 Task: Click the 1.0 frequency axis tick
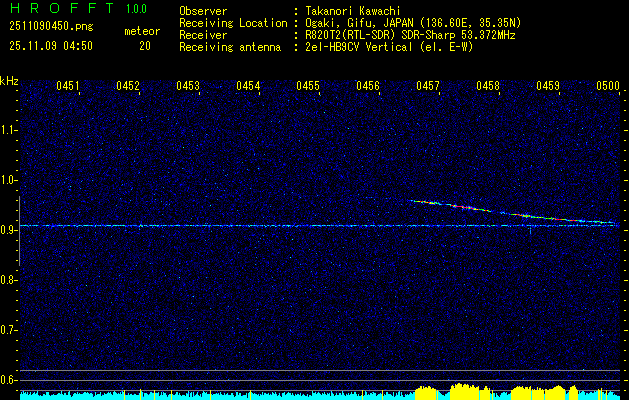9,180
